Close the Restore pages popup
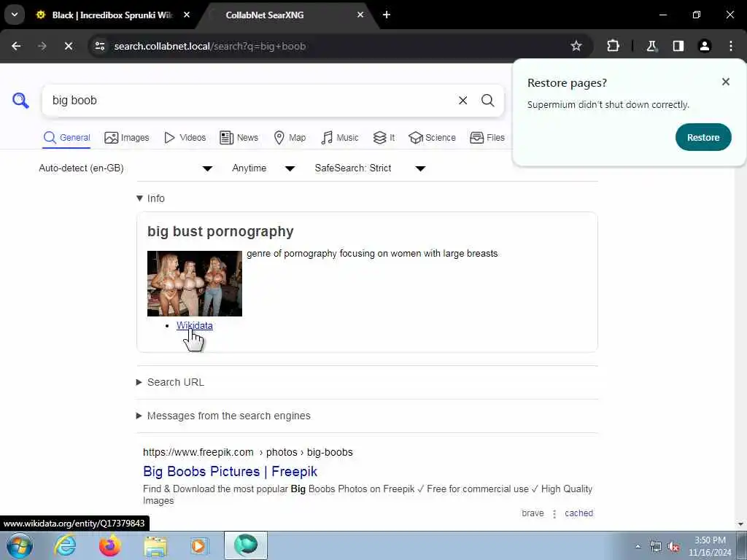 pos(726,82)
